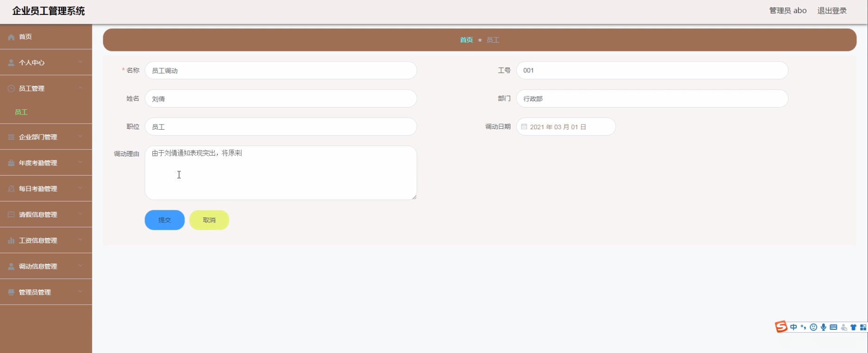
Task: Click the microphone voice input icon
Action: [x=824, y=328]
